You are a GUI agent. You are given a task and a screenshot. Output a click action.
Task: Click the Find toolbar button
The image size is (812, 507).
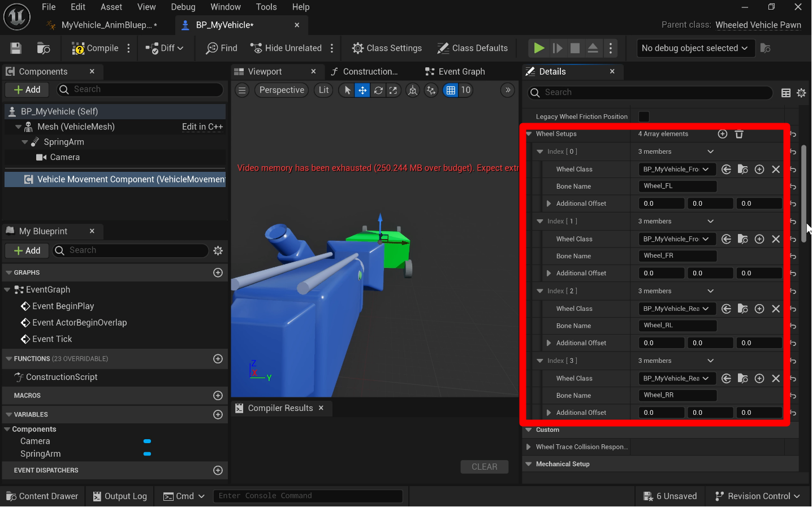(x=222, y=48)
